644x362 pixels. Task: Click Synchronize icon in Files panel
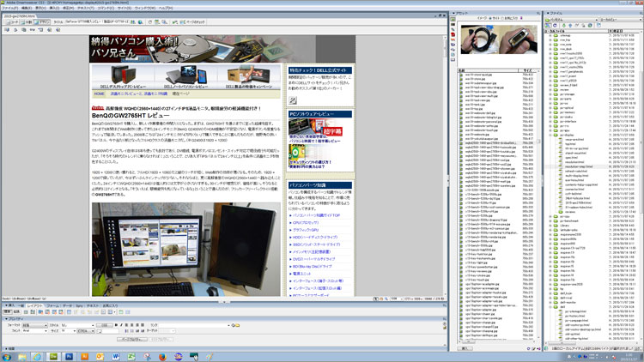pyautogui.click(x=590, y=26)
